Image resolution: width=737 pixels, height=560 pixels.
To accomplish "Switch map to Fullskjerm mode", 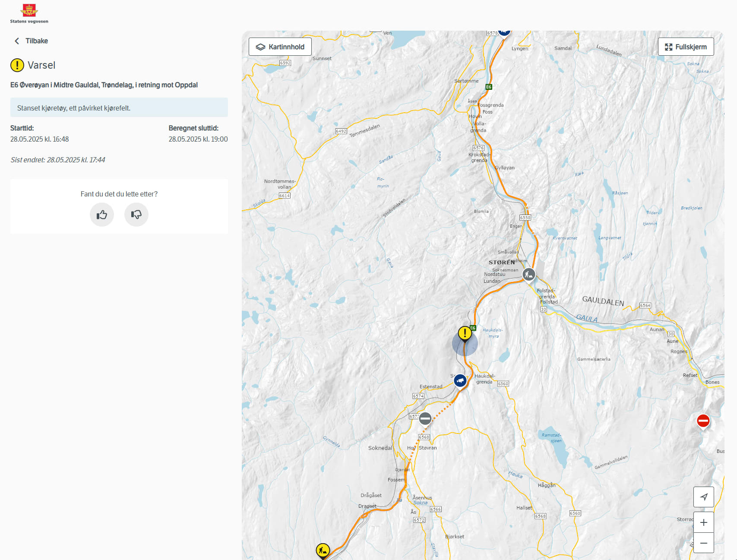I will pos(686,47).
